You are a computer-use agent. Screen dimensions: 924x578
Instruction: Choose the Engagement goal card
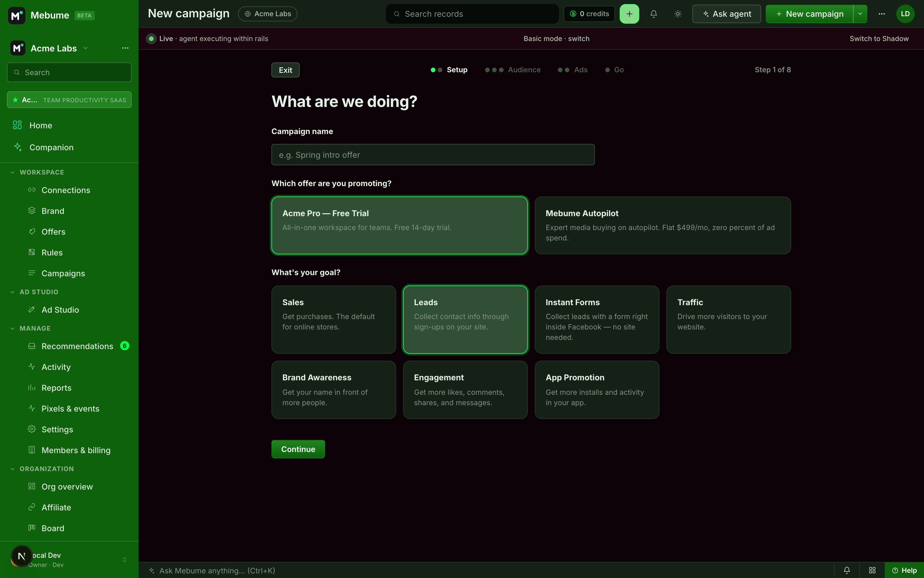[x=465, y=390]
